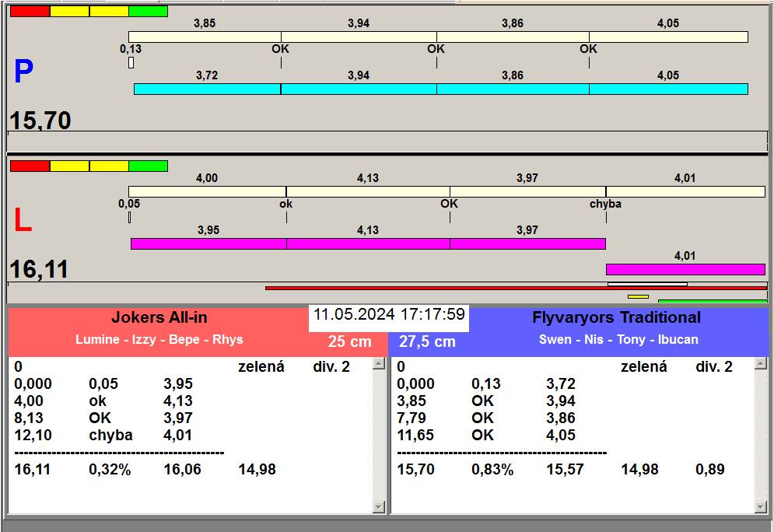774x532 pixels.
Task: Select the cyan bar segment labeled 3,72
Action: [208, 89]
